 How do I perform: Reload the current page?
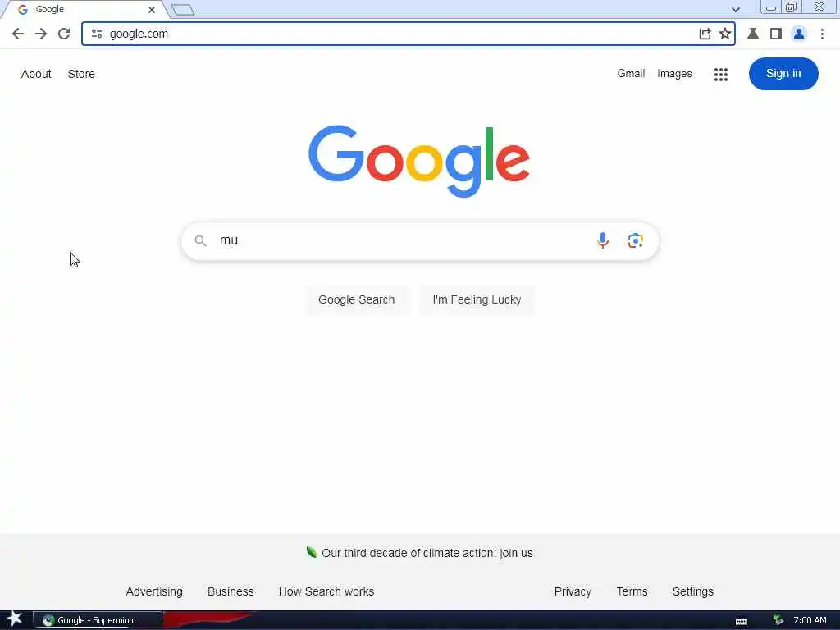[x=64, y=34]
